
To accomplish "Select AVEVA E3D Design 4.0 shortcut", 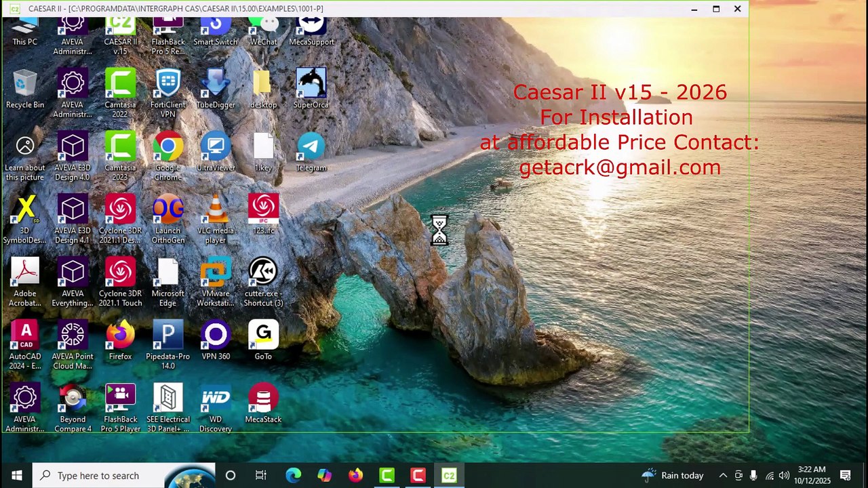I will click(x=73, y=157).
